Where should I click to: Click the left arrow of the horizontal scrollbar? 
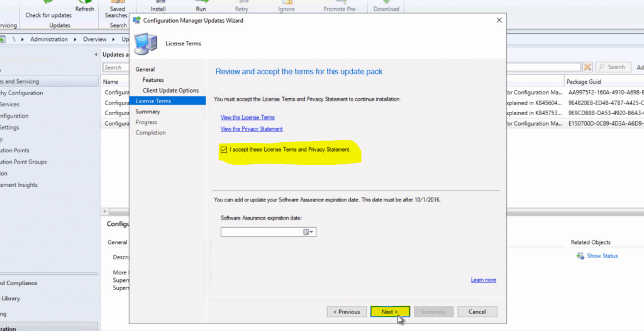[x=105, y=211]
